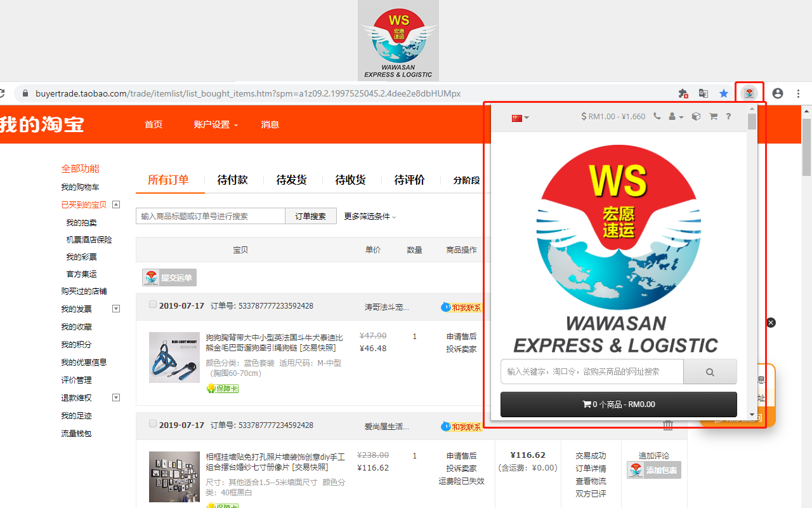Open 消息 in the top navigation
Viewport: 812px width, 508px height.
270,124
